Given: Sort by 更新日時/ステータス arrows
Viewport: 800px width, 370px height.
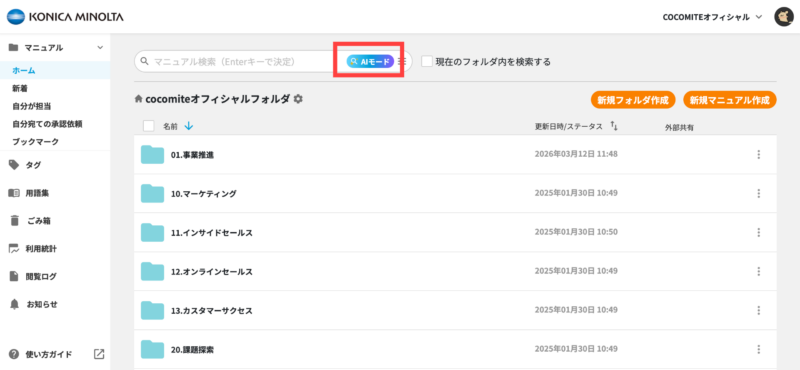Looking at the screenshot, I should [x=614, y=126].
